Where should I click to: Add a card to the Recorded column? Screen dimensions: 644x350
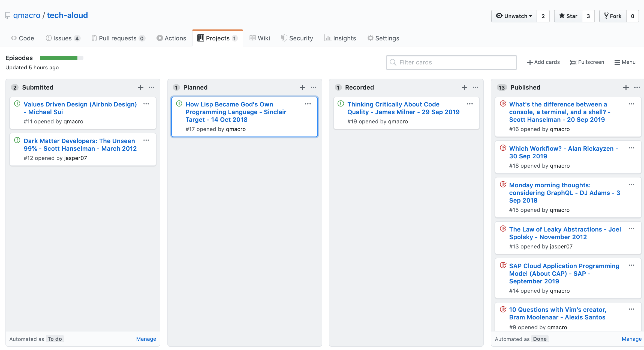[x=464, y=88]
